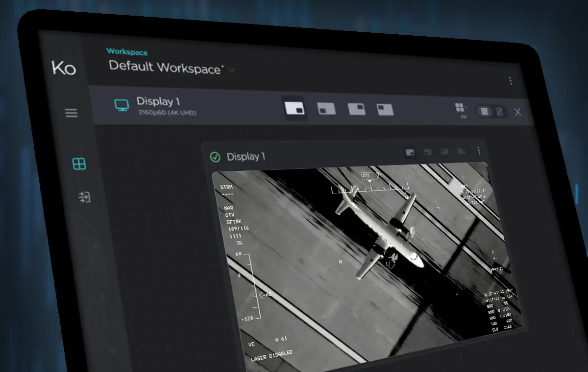
Task: Click the green check status icon on the Display 1 card
Action: coord(215,157)
